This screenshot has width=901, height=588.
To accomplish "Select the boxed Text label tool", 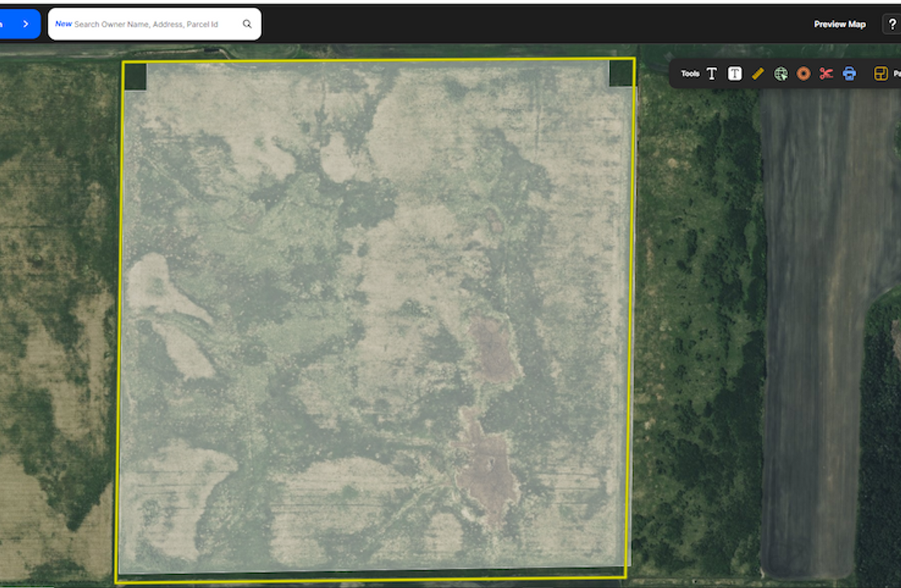I will pos(734,74).
